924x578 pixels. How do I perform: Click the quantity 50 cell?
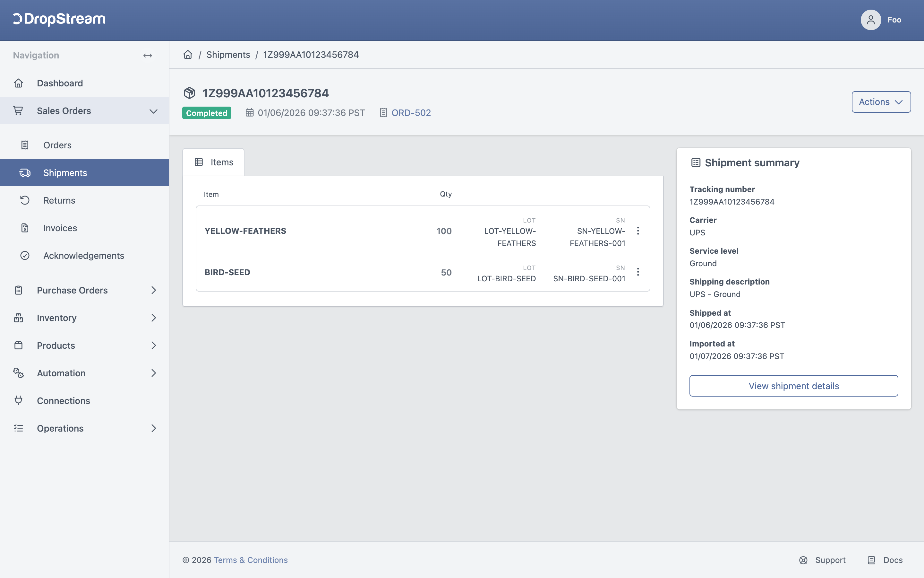(x=446, y=273)
